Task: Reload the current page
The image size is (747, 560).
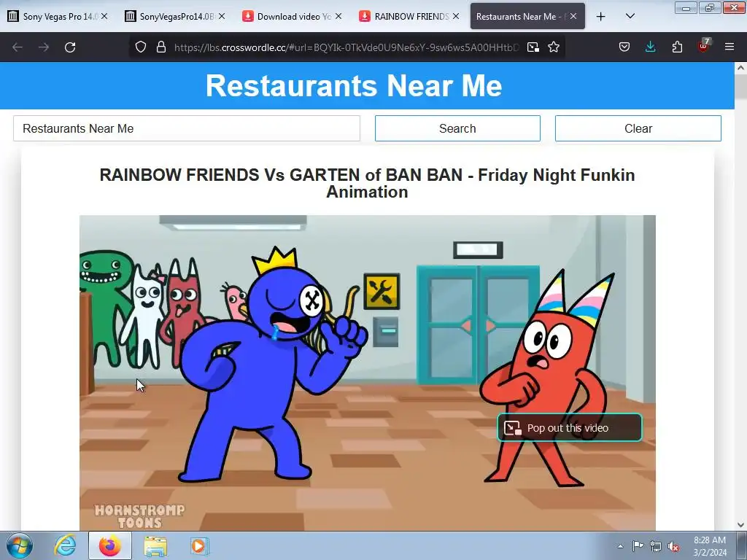Action: (x=70, y=47)
